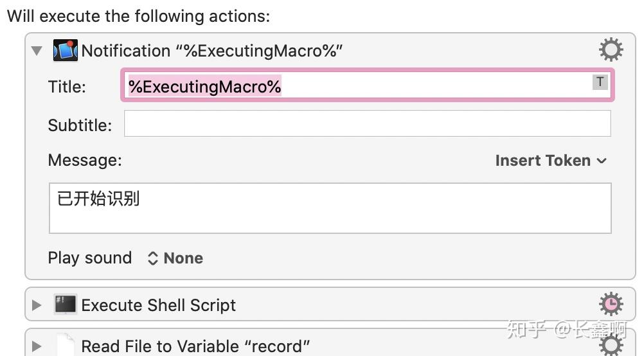The image size is (644, 356).
Task: Click the Message text area
Action: [330, 208]
